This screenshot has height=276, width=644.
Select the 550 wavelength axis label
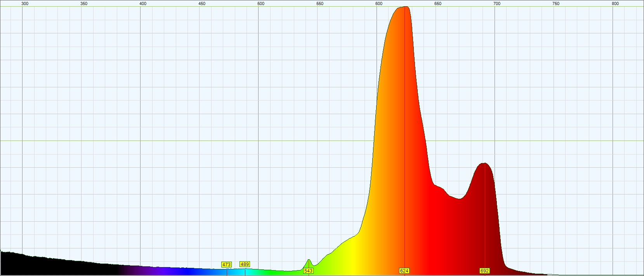click(x=320, y=3)
